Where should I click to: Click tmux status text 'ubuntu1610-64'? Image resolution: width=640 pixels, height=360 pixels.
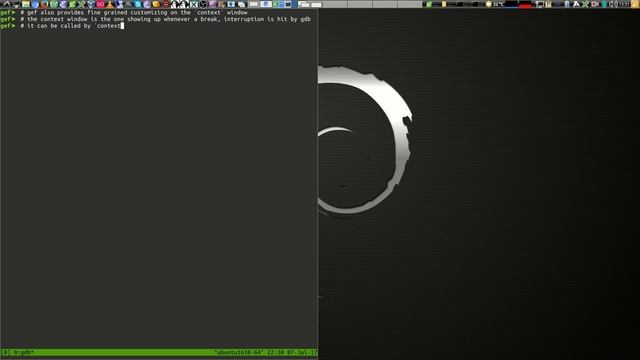coord(238,352)
